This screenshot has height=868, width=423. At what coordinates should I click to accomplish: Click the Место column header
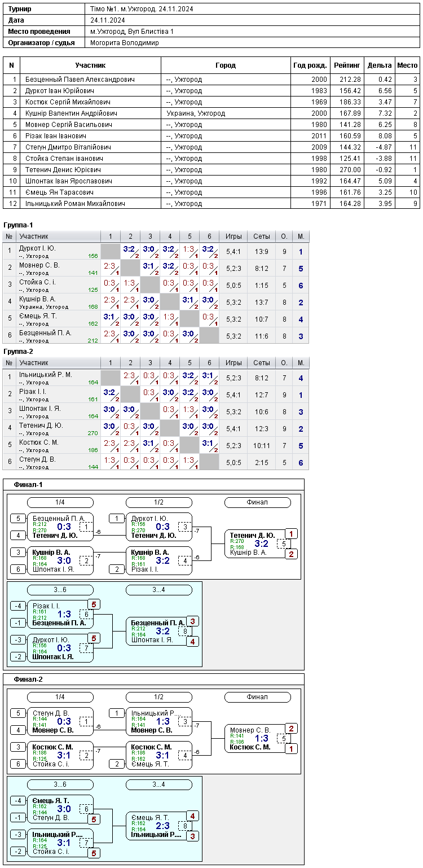[408, 65]
